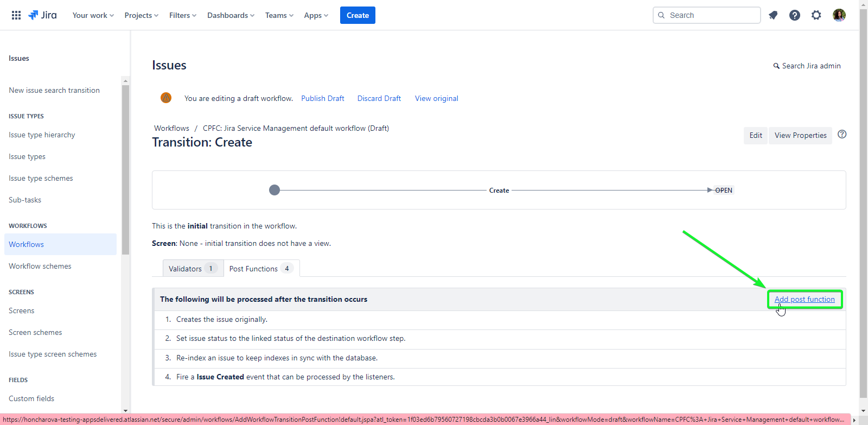Expand the Your work dropdown
The width and height of the screenshot is (868, 425).
click(x=93, y=15)
